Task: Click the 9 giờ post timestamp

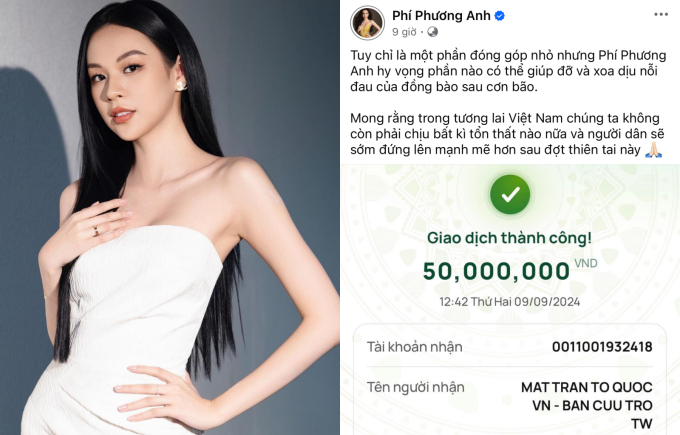Action: [404, 32]
